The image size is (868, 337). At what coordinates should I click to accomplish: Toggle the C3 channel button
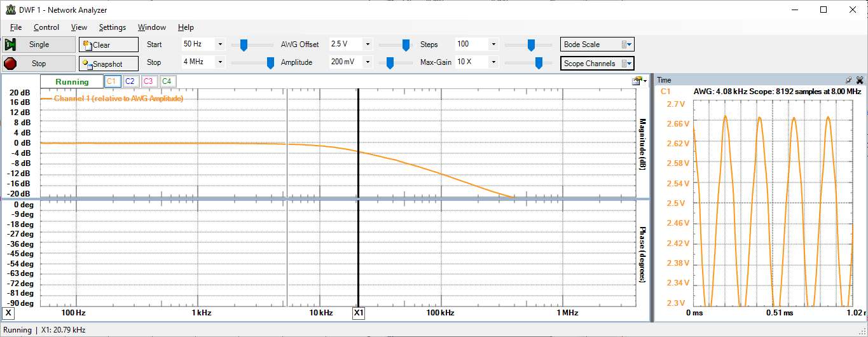(148, 81)
